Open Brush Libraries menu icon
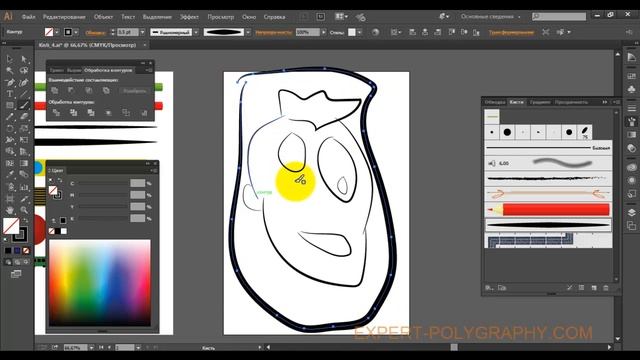 (489, 288)
